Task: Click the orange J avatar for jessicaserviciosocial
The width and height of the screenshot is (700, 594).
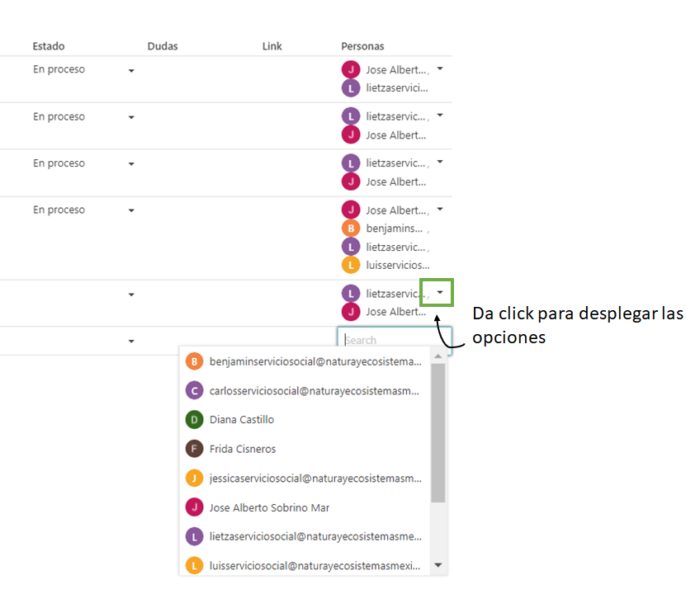Action: [x=194, y=478]
